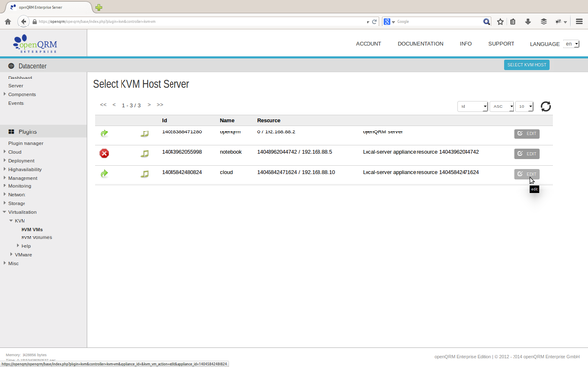Click the SELECT KVM HOST button
The image size is (588, 367).
[526, 65]
